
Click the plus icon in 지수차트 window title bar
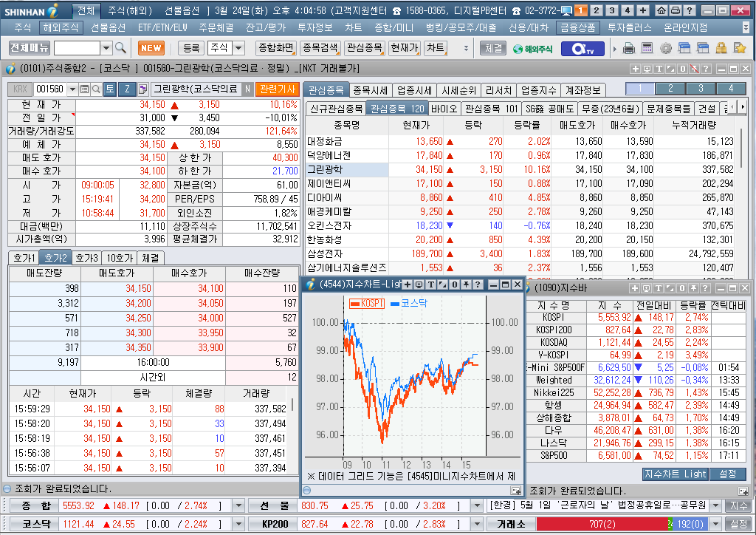[408, 284]
